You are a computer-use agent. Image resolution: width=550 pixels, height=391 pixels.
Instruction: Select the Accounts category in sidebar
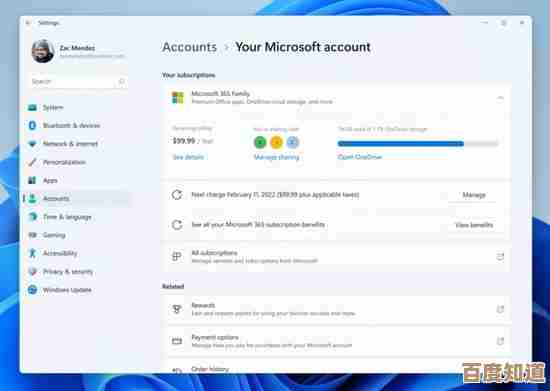[x=78, y=198]
